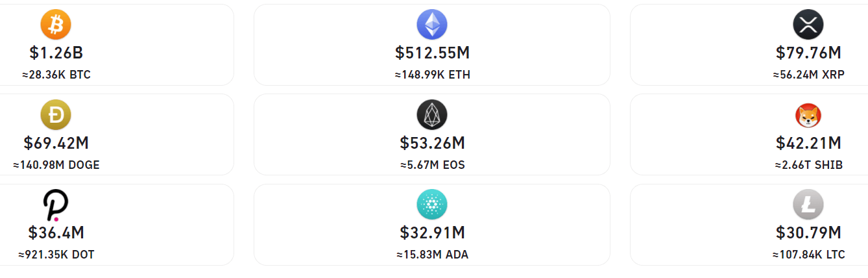Click the $36.4M Polkadot volume amount
Image resolution: width=868 pixels, height=278 pixels.
pyautogui.click(x=56, y=233)
